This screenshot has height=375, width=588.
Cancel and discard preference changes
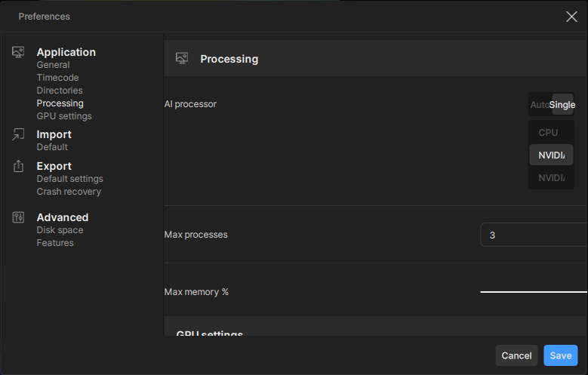pyautogui.click(x=516, y=355)
